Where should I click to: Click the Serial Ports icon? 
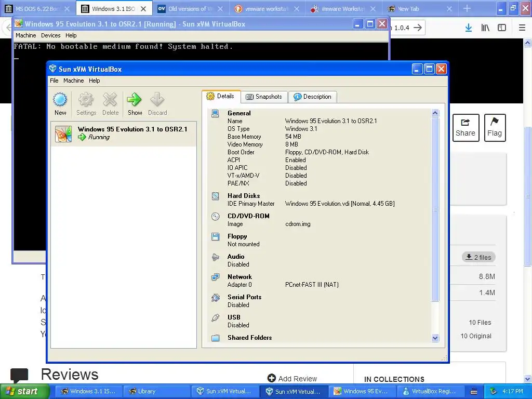click(x=216, y=298)
